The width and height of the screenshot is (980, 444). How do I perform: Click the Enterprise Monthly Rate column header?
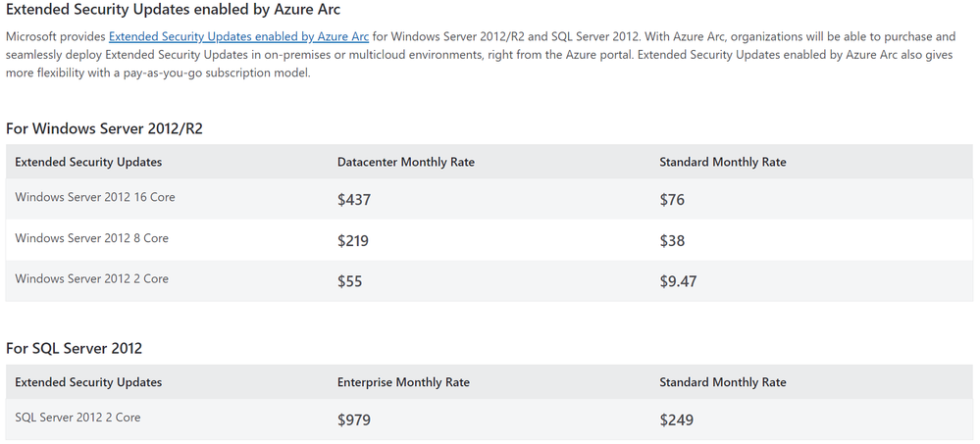click(x=403, y=382)
